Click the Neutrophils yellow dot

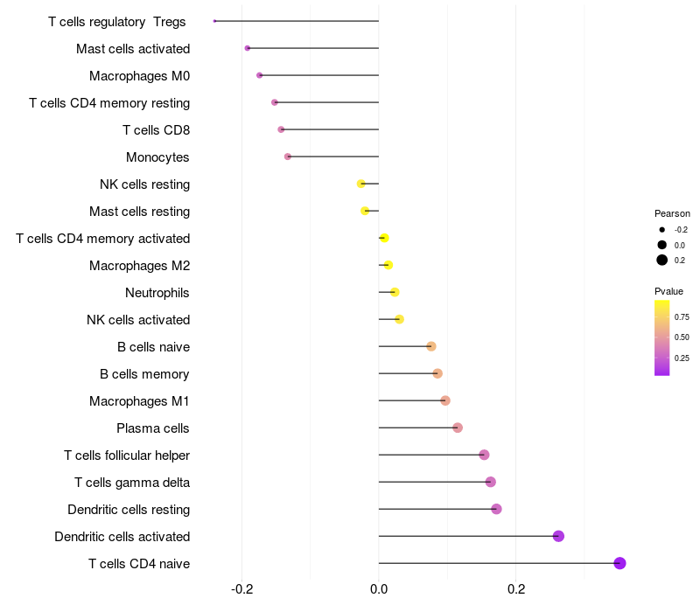[x=395, y=292]
